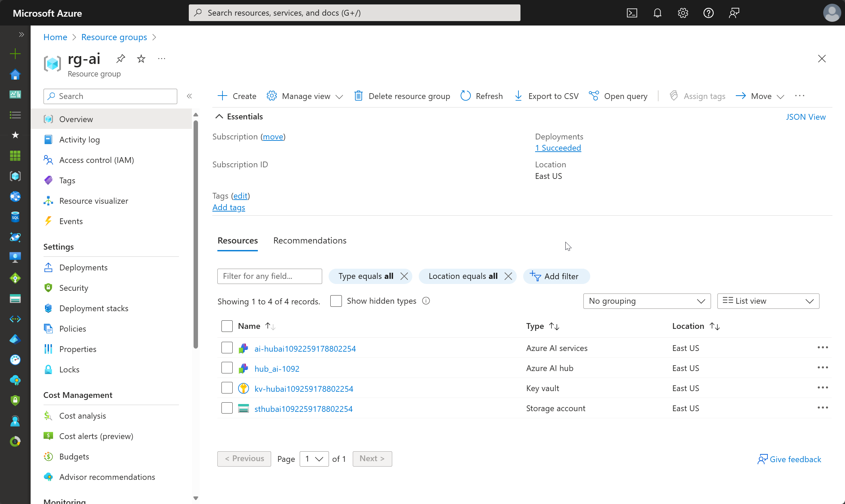The width and height of the screenshot is (845, 504).
Task: Select the Resources tab
Action: (x=238, y=240)
